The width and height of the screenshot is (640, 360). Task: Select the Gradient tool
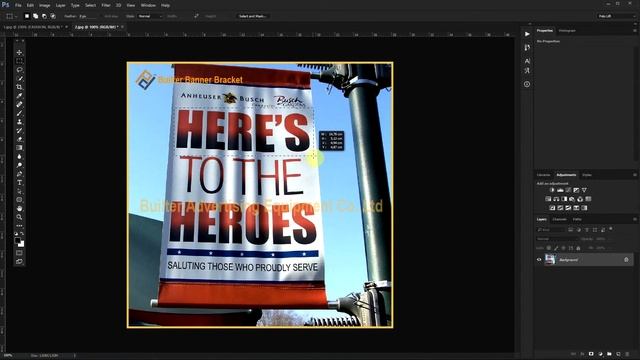pyautogui.click(x=19, y=148)
